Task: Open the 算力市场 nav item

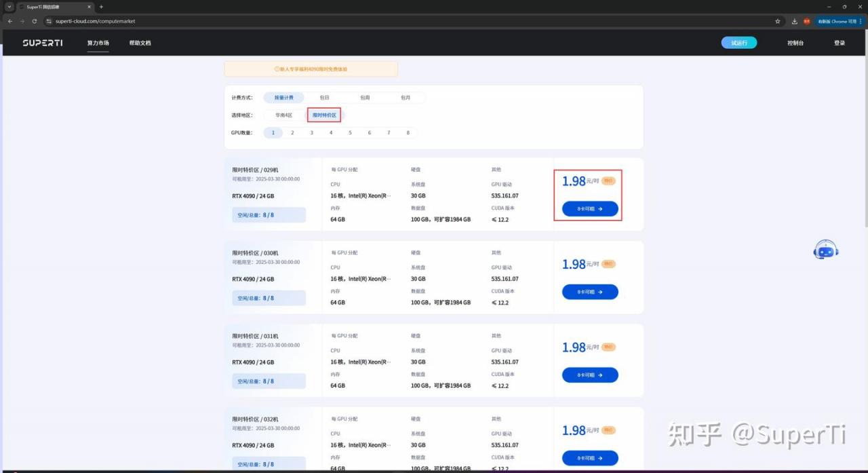Action: tap(98, 43)
